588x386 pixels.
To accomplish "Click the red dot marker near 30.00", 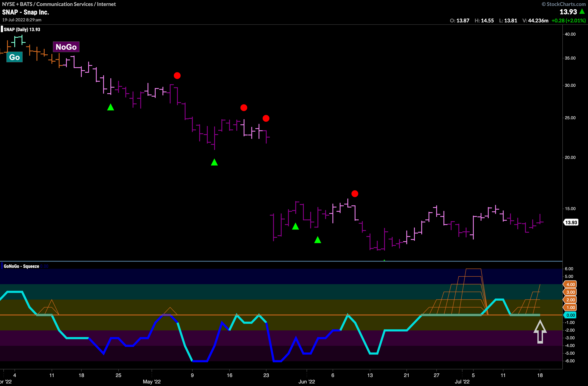I will tap(177, 75).
